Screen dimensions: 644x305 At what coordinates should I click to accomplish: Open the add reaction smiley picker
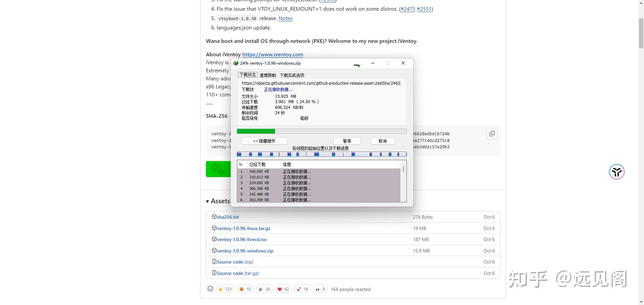point(210,289)
